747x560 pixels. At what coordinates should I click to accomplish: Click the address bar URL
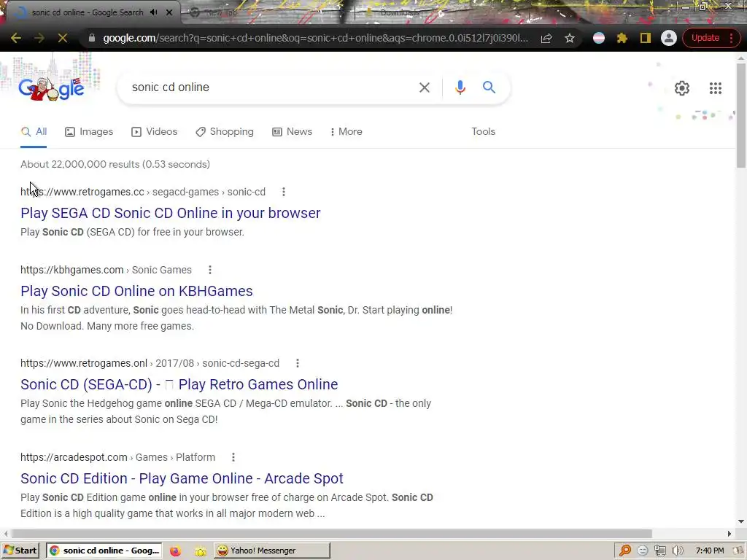[315, 38]
